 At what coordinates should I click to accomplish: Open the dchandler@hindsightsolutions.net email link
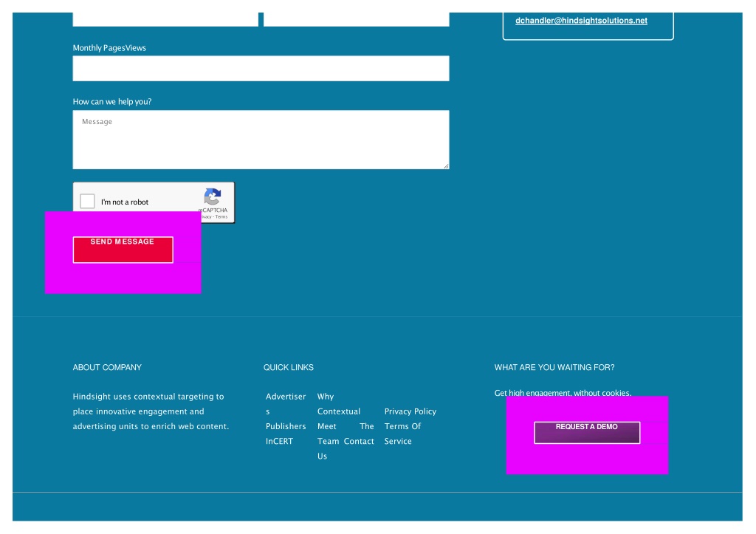581,21
